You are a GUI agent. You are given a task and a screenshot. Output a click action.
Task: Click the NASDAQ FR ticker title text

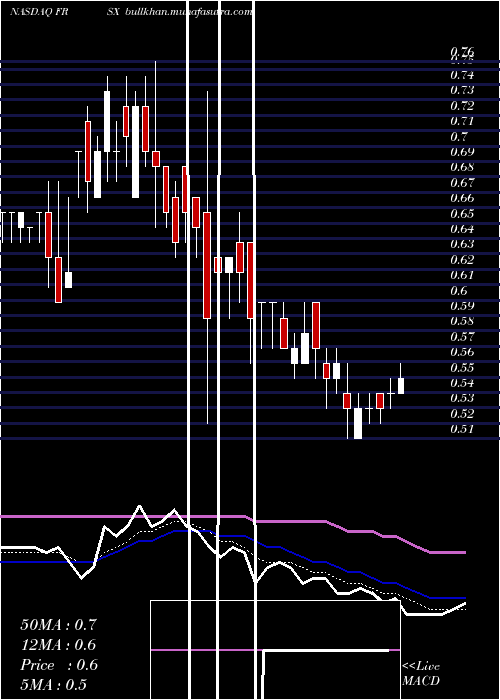39,12
